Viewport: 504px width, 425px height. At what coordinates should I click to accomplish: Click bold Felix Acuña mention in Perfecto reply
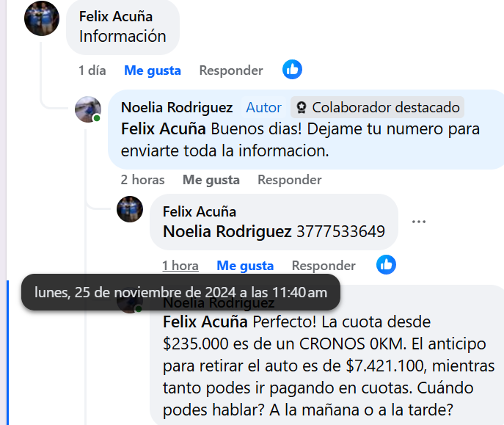(205, 322)
